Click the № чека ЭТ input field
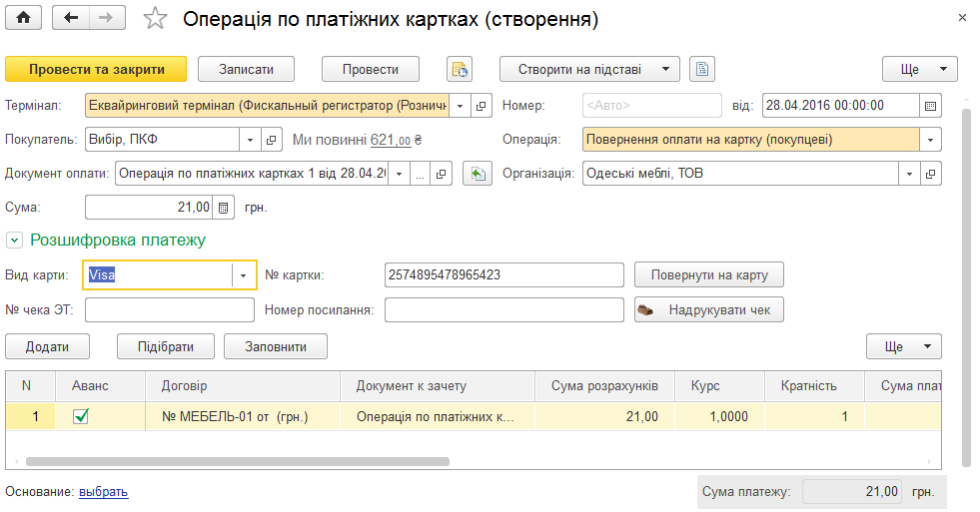Image resolution: width=980 pixels, height=512 pixels. coord(170,309)
